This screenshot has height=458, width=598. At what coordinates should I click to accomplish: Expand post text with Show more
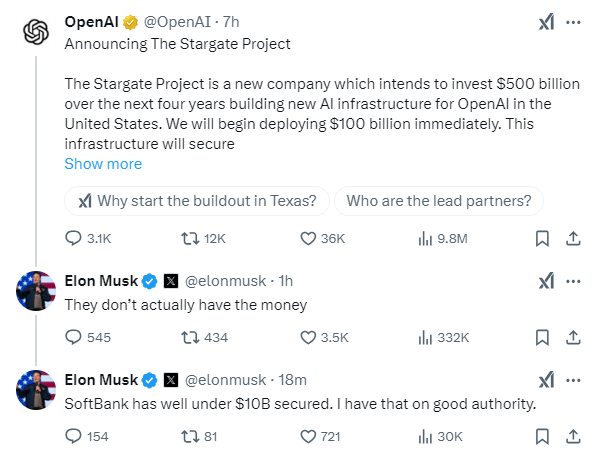tap(103, 164)
